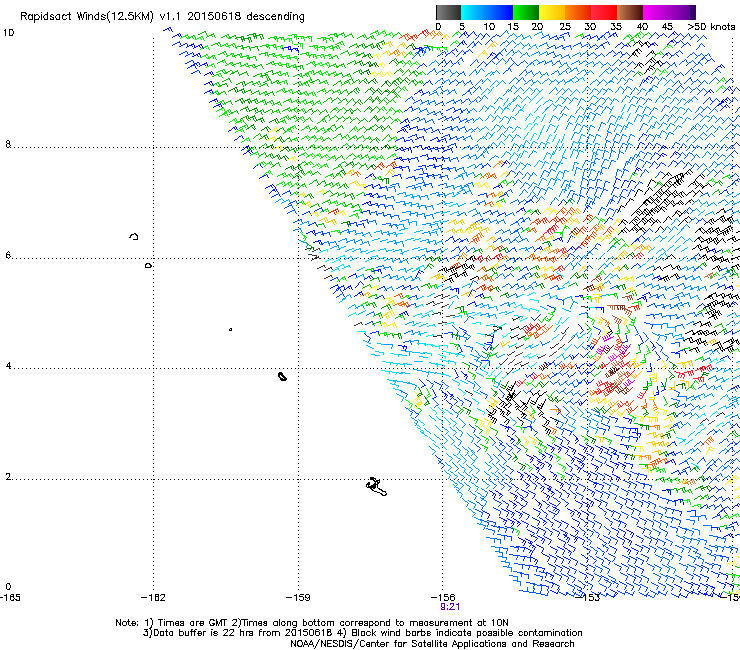The width and height of the screenshot is (740, 650).
Task: Click the '25' label under the color scale
Action: 565,27
